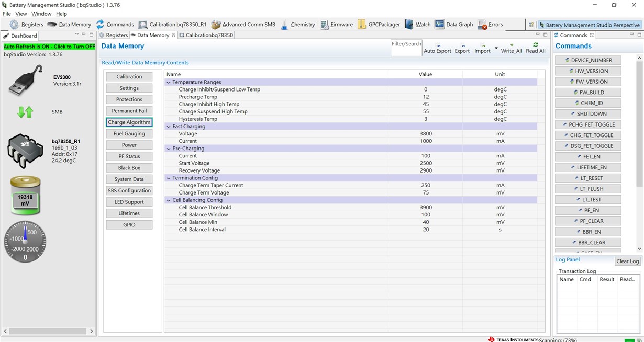The width and height of the screenshot is (644, 342).
Task: Collapse the Termination Config group
Action: coord(169,178)
